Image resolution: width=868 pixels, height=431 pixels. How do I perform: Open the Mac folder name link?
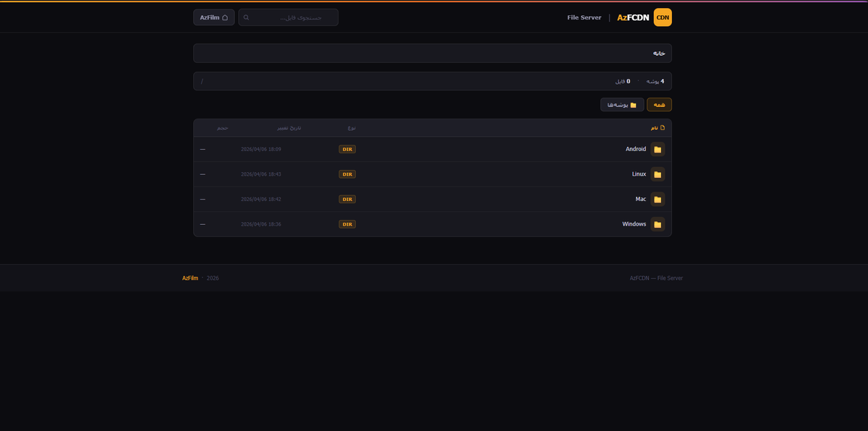[x=641, y=199]
